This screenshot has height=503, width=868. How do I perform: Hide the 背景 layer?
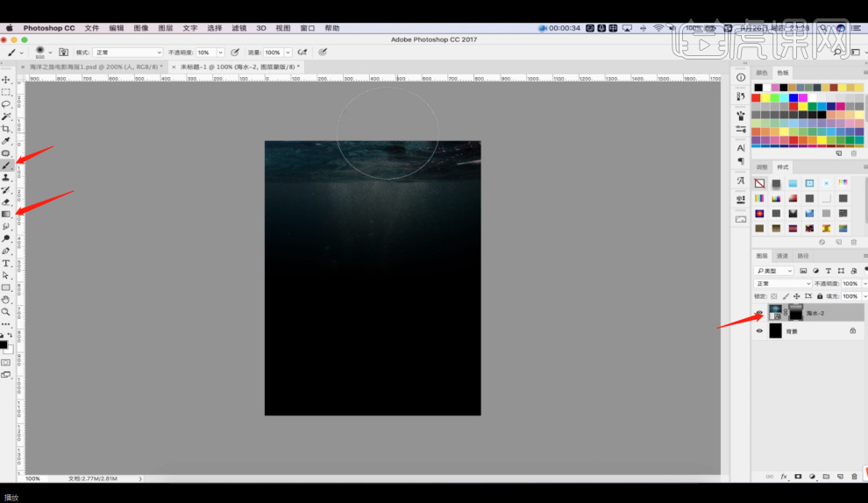[759, 331]
